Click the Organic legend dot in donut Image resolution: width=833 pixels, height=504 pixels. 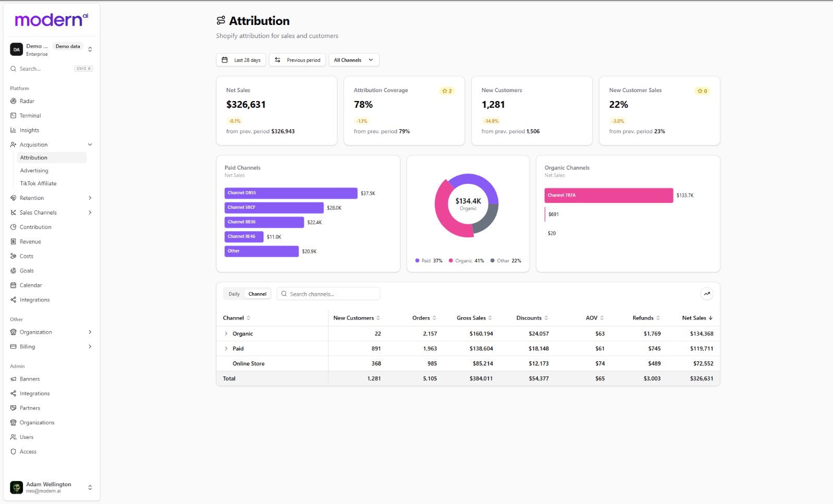click(x=451, y=261)
